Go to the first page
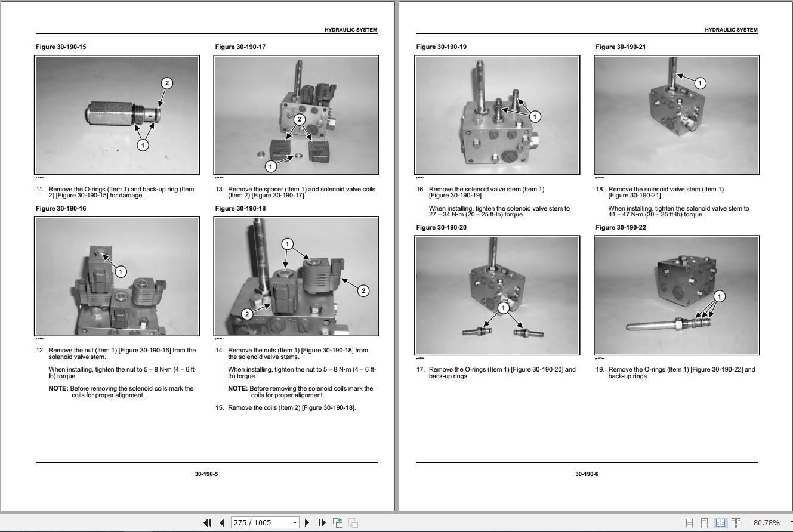 (207, 522)
